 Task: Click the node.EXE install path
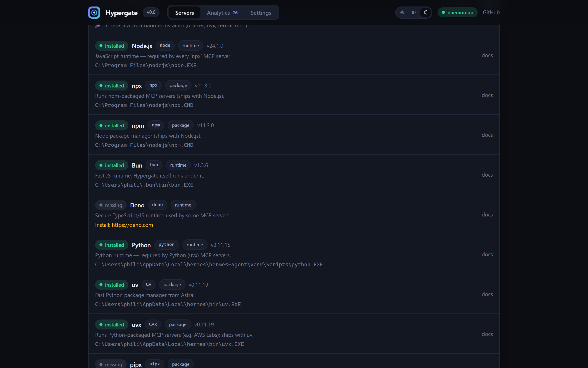[x=145, y=65]
